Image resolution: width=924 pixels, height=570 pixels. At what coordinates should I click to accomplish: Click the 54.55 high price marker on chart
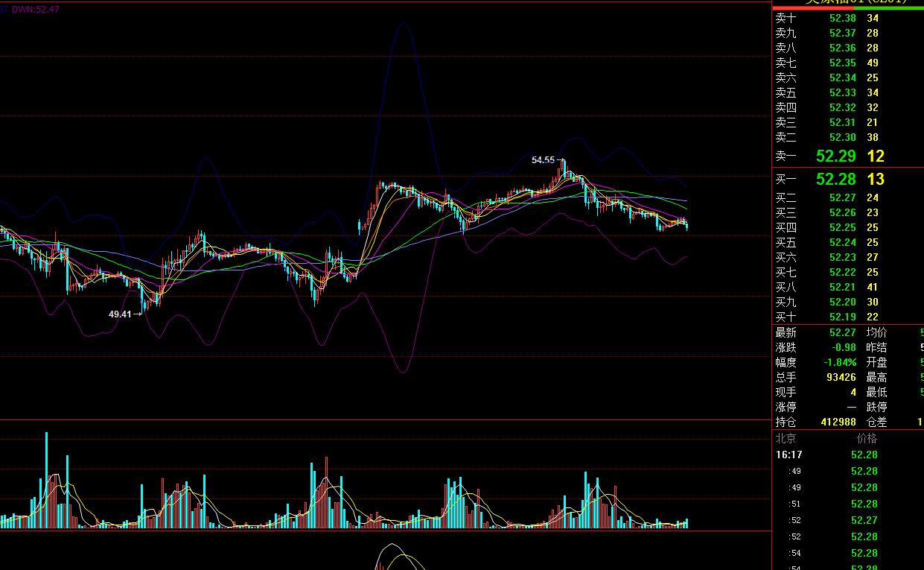[x=543, y=160]
